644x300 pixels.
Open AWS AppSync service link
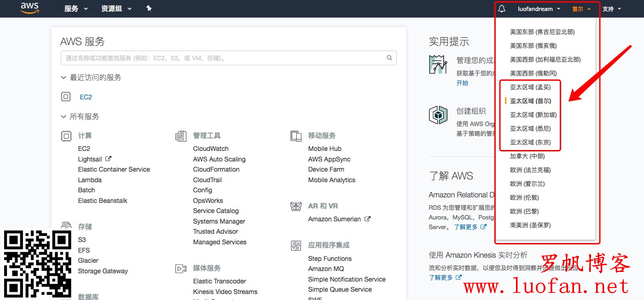pyautogui.click(x=329, y=159)
